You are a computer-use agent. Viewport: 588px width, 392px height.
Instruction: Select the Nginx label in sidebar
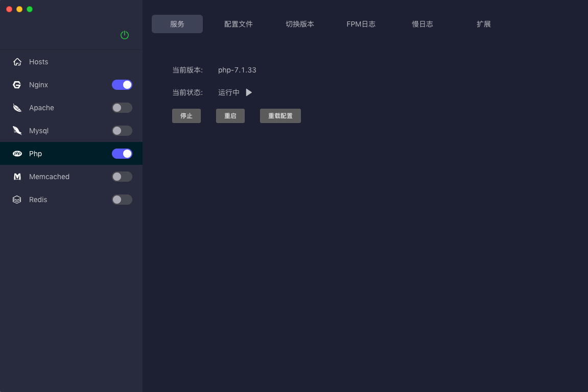pos(39,85)
